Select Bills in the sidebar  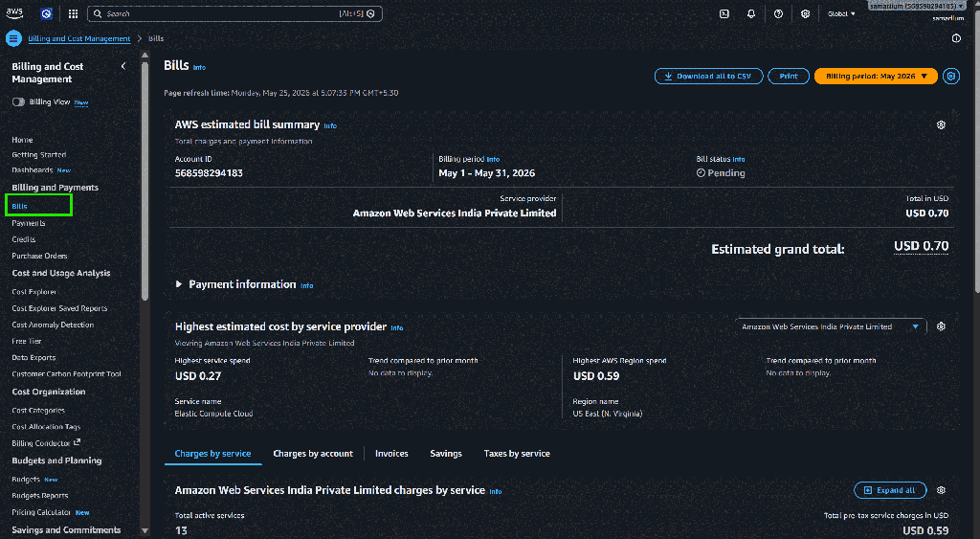tap(19, 206)
